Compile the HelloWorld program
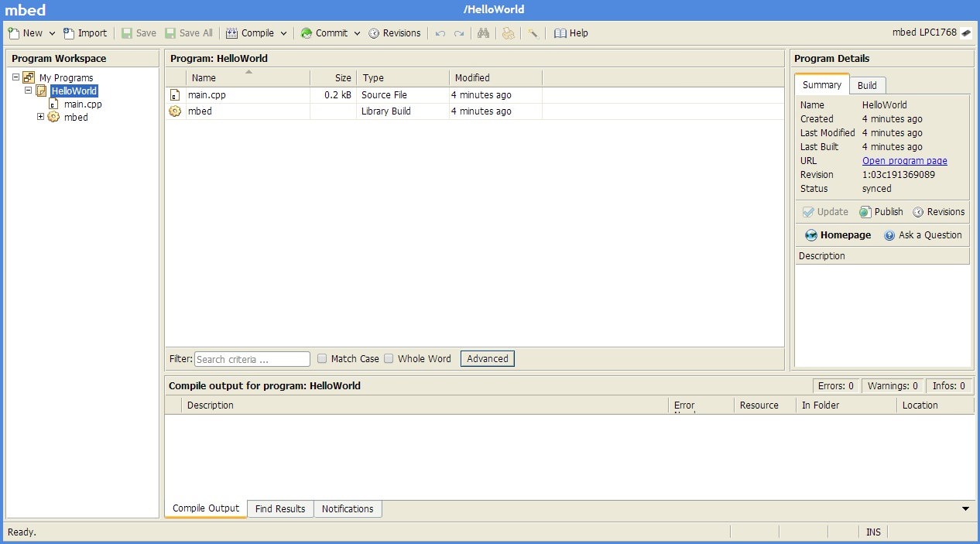Viewport: 980px width, 544px height. click(x=250, y=33)
